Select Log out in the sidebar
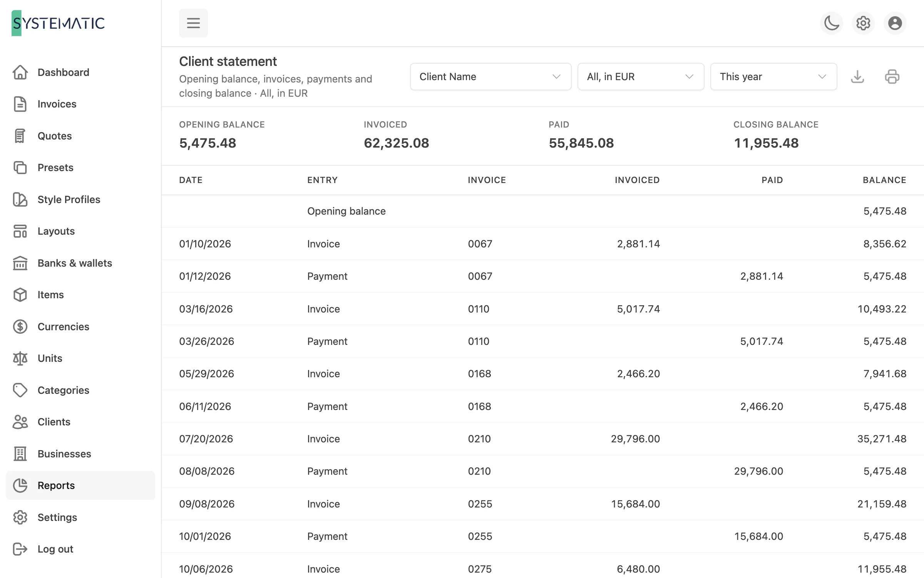The image size is (924, 578). point(80,549)
